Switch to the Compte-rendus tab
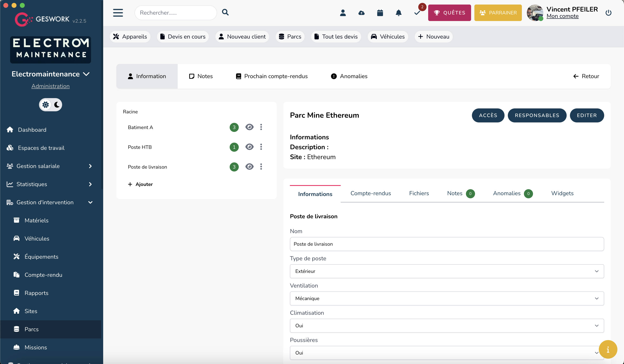 371,193
